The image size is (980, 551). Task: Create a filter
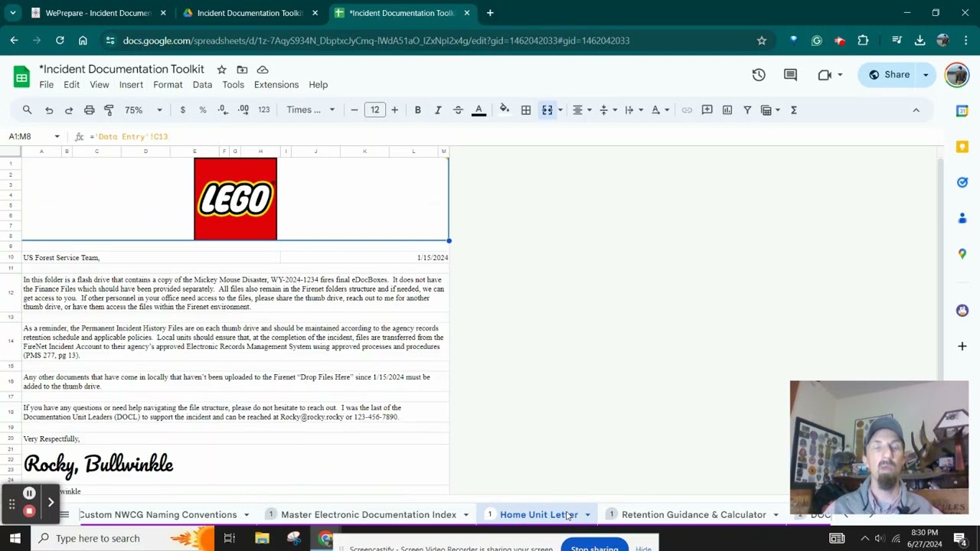[x=747, y=110]
